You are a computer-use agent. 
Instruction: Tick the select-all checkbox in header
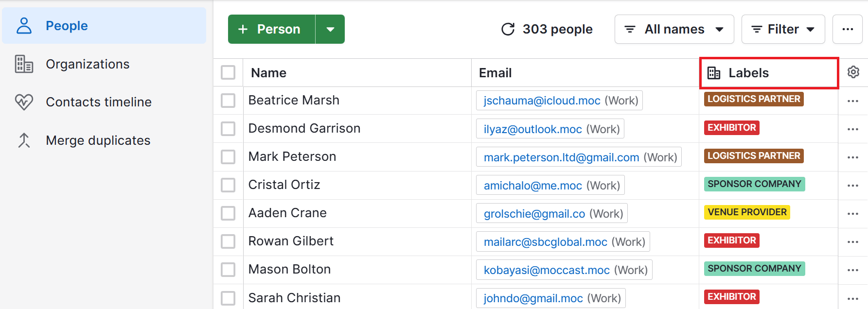point(228,72)
